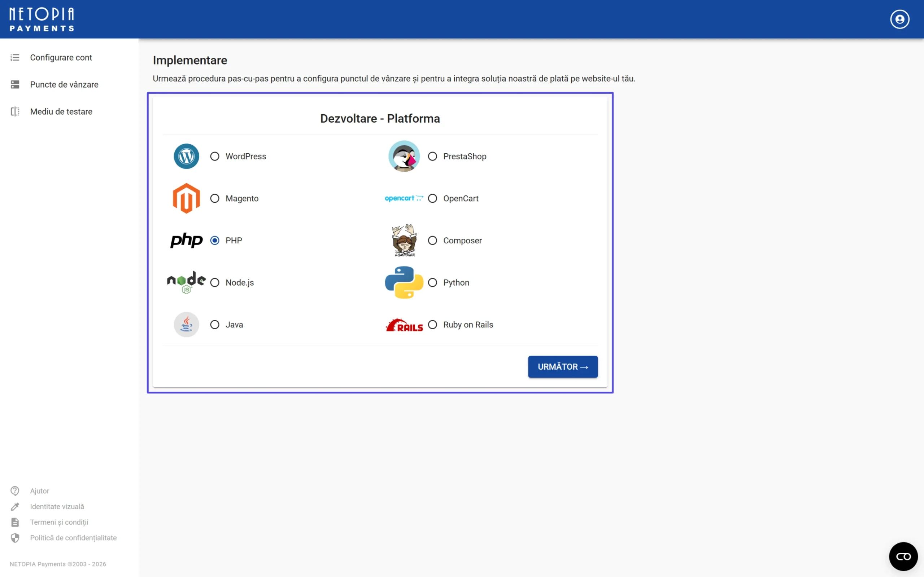Click the PrestaShop bird logo
Image resolution: width=924 pixels, height=577 pixels.
(x=404, y=156)
